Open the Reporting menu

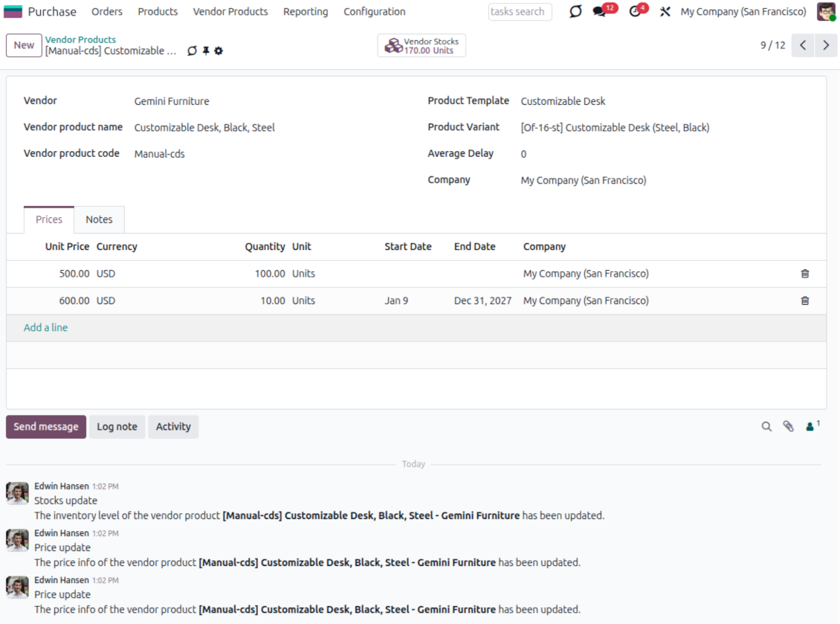click(x=306, y=12)
